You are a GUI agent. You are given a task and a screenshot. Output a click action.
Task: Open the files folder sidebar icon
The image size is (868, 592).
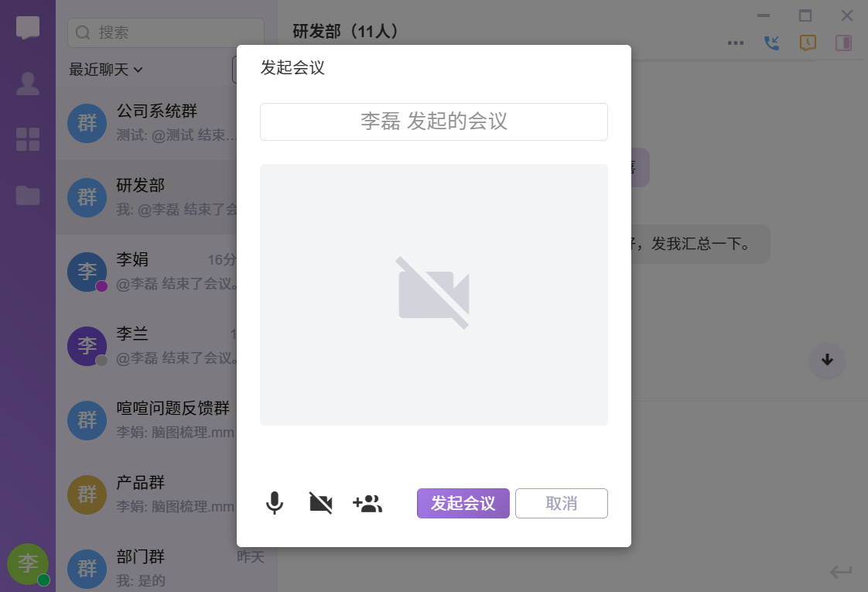pos(28,195)
